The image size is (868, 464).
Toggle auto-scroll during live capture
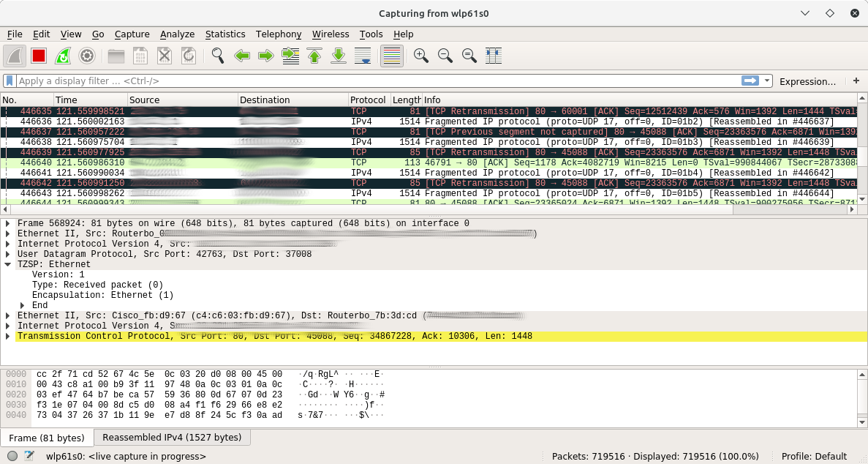(363, 56)
